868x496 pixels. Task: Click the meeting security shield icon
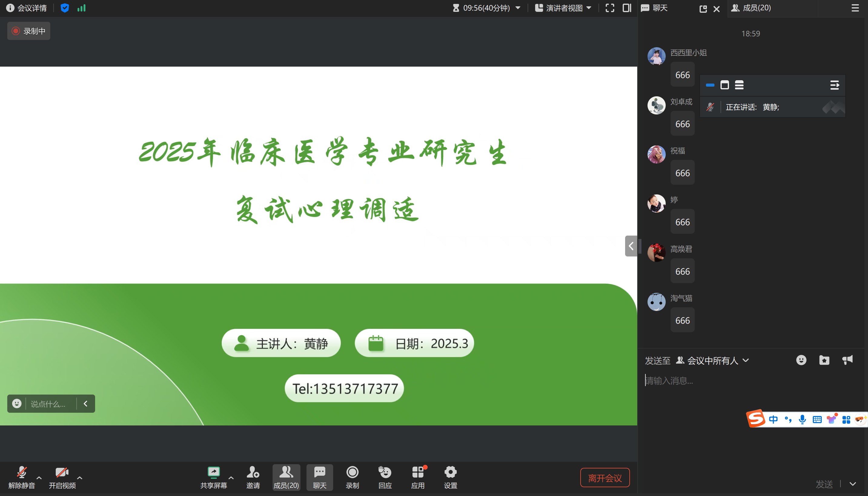tap(65, 8)
